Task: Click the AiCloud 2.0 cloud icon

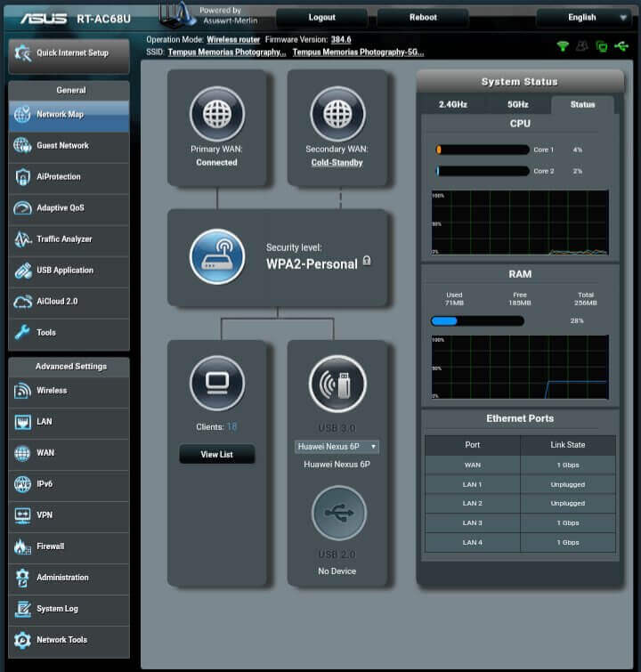Action: pos(22,302)
